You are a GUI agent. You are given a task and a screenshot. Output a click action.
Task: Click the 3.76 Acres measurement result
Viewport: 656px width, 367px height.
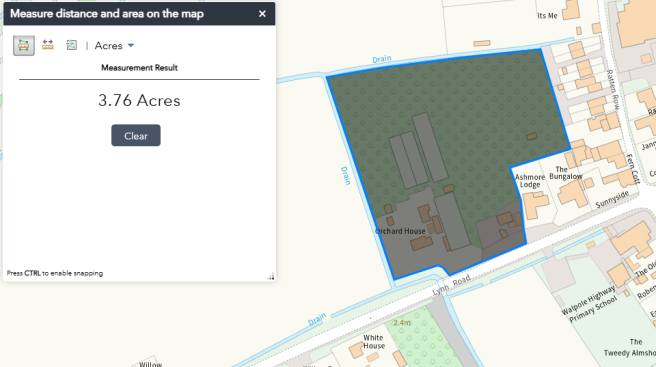[x=139, y=100]
